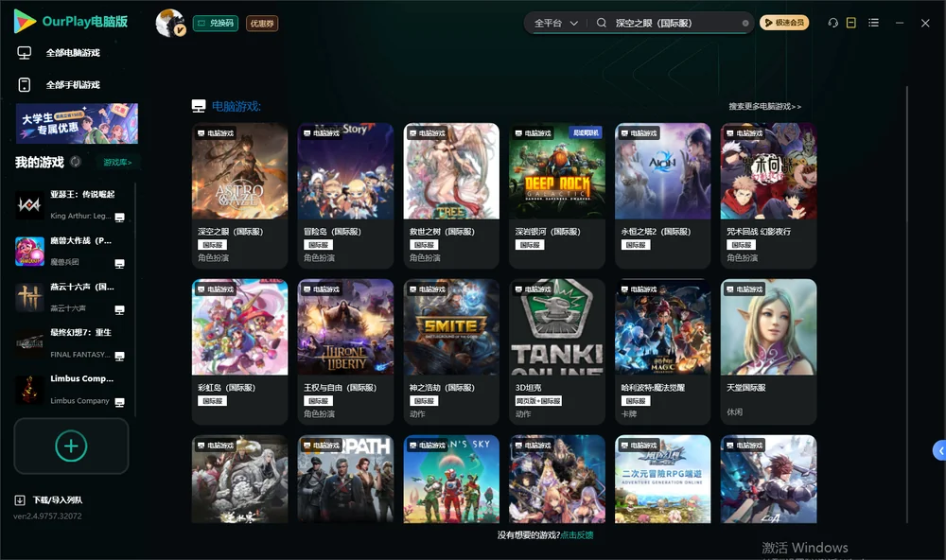946x560 pixels.
Task: Open 全部电脑游戏 in the sidebar
Action: pyautogui.click(x=73, y=53)
